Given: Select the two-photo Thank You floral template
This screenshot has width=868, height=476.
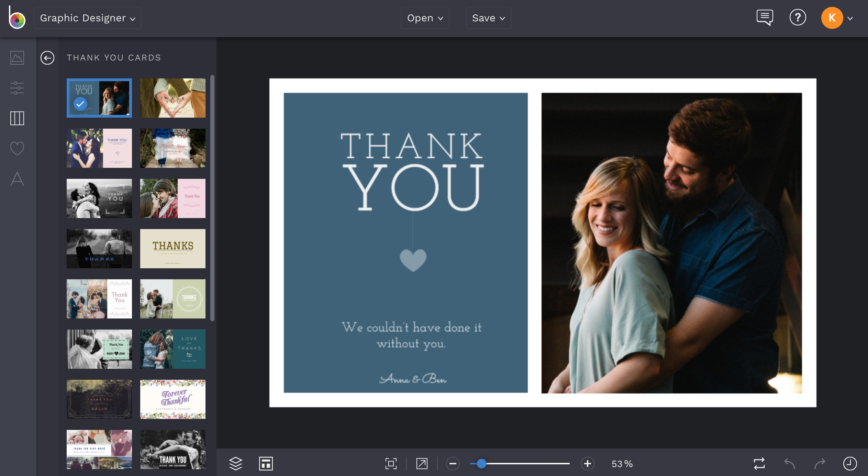Looking at the screenshot, I should [x=99, y=299].
